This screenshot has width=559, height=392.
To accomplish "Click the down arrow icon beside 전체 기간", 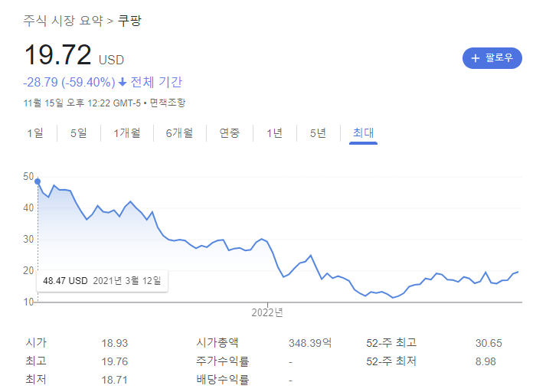I will pyautogui.click(x=123, y=83).
